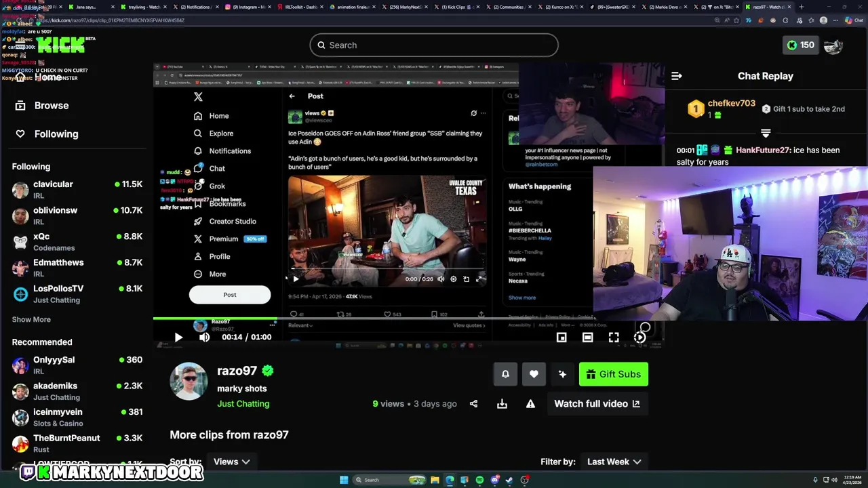Open iceinmyvein recommended channel

pos(77,418)
